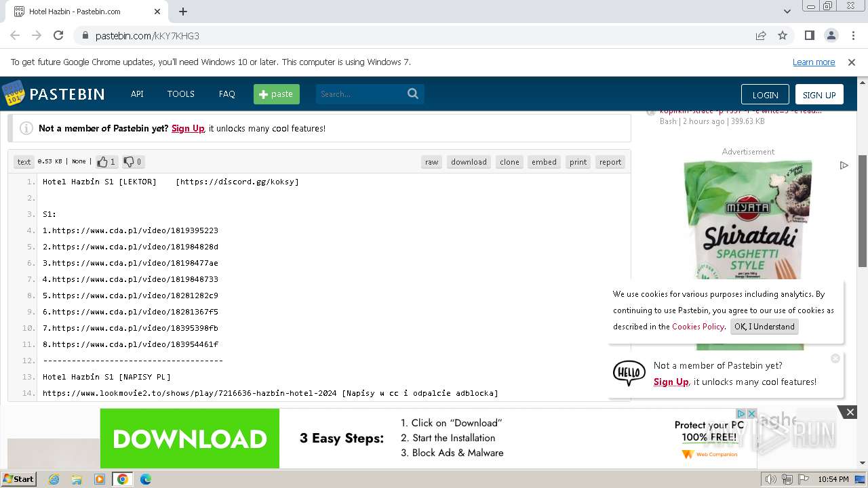This screenshot has height=488, width=868.
Task: Click the volume icon in system tray
Action: pyautogui.click(x=772, y=479)
